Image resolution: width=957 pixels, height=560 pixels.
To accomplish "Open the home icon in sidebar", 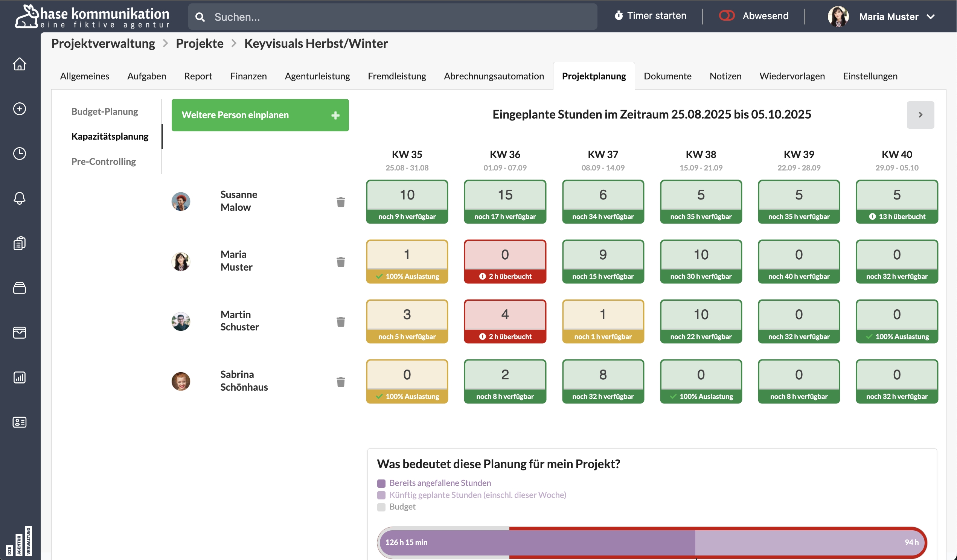I will 19,64.
